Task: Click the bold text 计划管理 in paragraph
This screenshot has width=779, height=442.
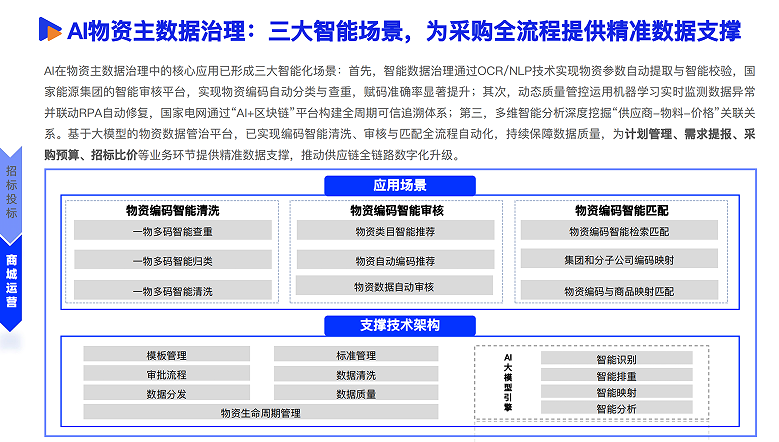Action: point(648,134)
